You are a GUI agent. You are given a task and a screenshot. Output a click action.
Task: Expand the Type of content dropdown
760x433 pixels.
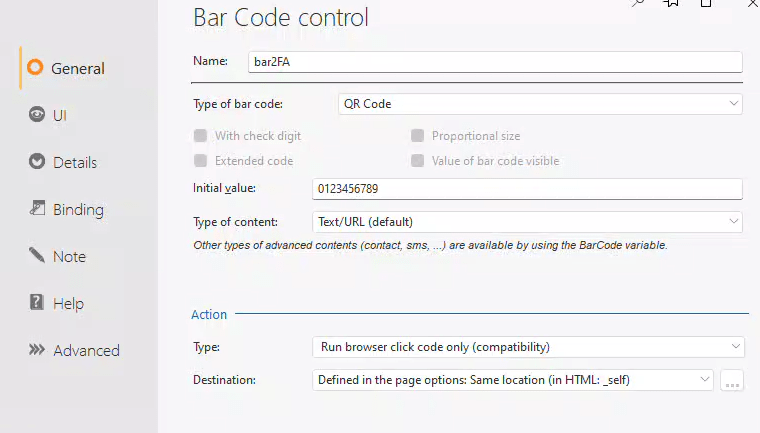[527, 222]
